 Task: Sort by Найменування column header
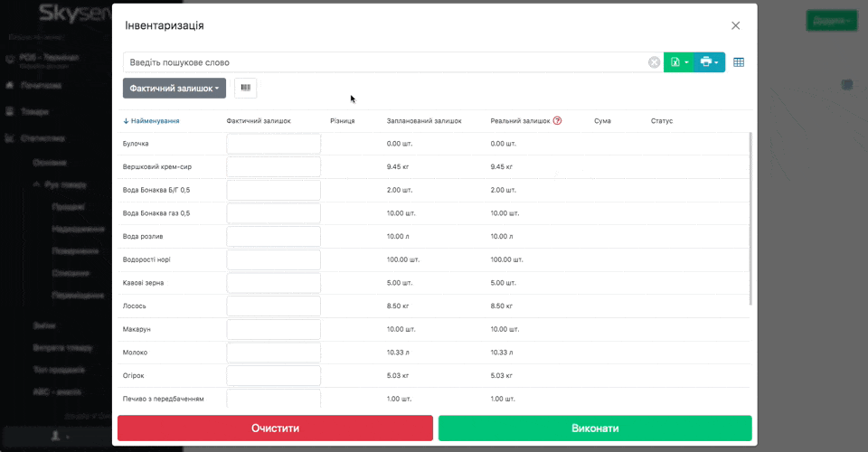(x=155, y=120)
